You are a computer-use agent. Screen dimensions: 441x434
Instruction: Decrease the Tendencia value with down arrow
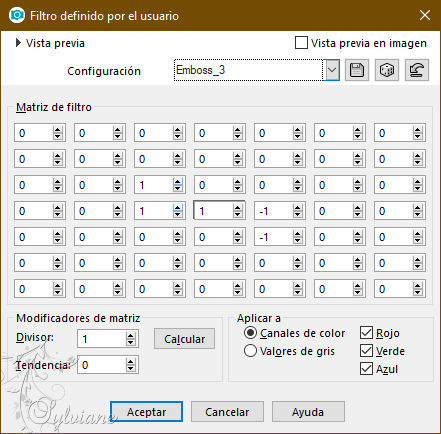pos(131,368)
